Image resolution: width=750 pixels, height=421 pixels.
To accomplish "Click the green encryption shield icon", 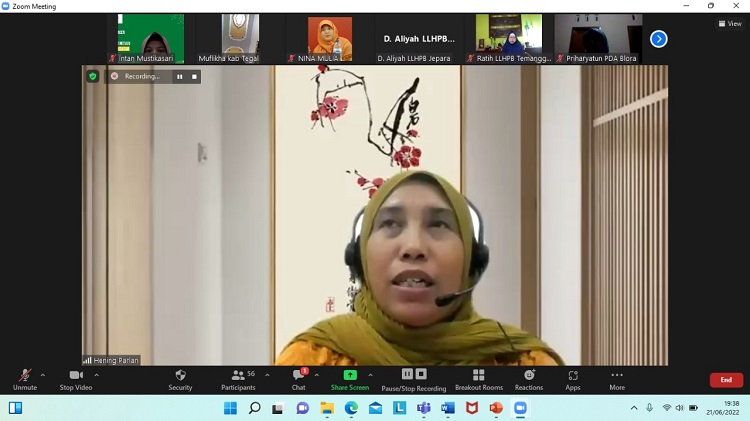I will [x=93, y=76].
